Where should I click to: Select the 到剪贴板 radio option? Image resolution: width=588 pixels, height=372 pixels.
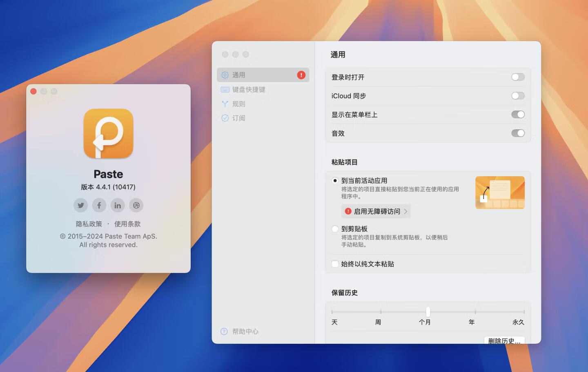(334, 228)
